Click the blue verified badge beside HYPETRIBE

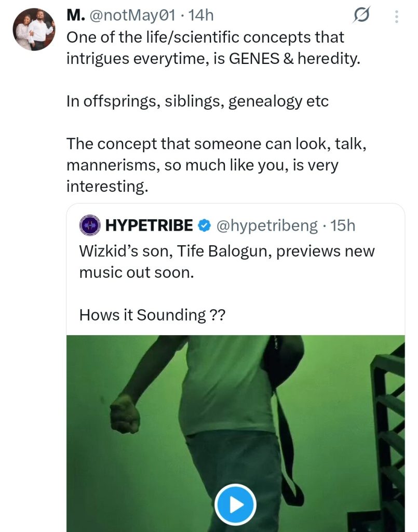coord(205,225)
